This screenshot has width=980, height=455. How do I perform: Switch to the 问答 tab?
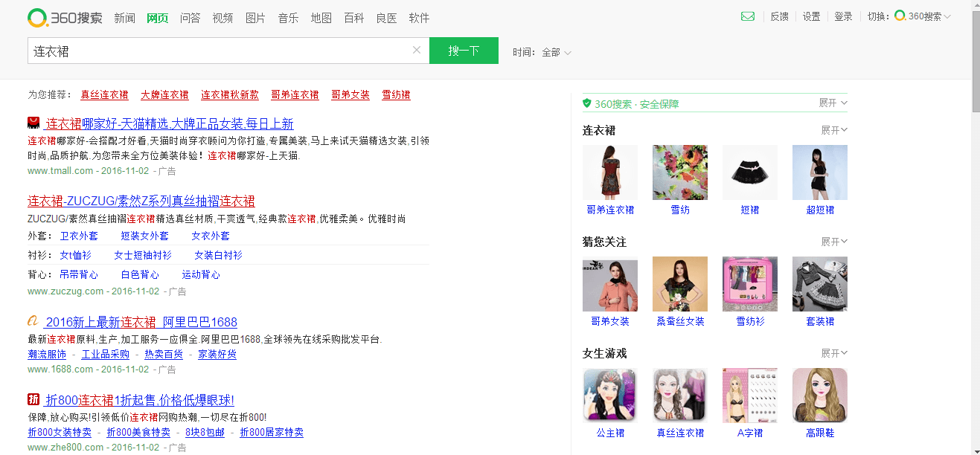[190, 18]
